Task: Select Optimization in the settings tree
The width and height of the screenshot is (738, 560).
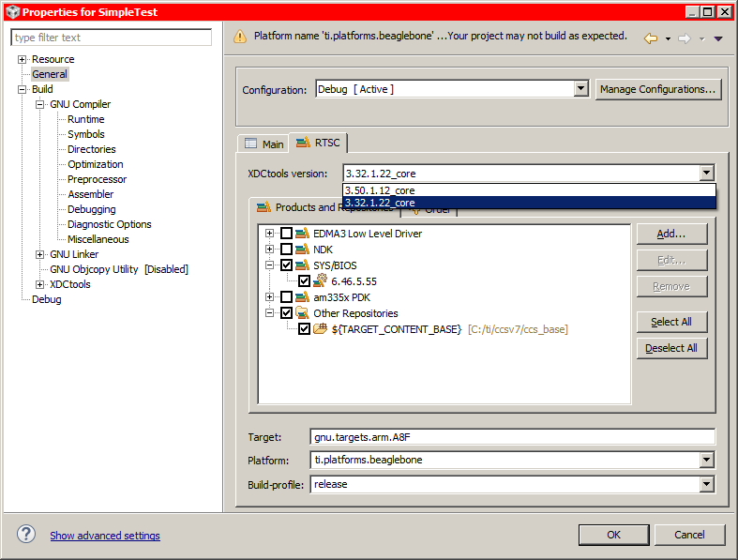Action: 96,164
